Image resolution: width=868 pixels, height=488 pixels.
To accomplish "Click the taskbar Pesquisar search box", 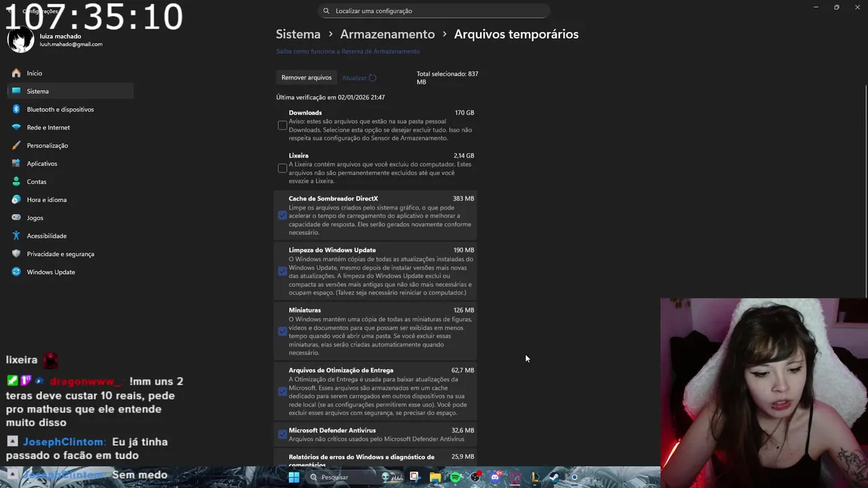I will tap(355, 477).
